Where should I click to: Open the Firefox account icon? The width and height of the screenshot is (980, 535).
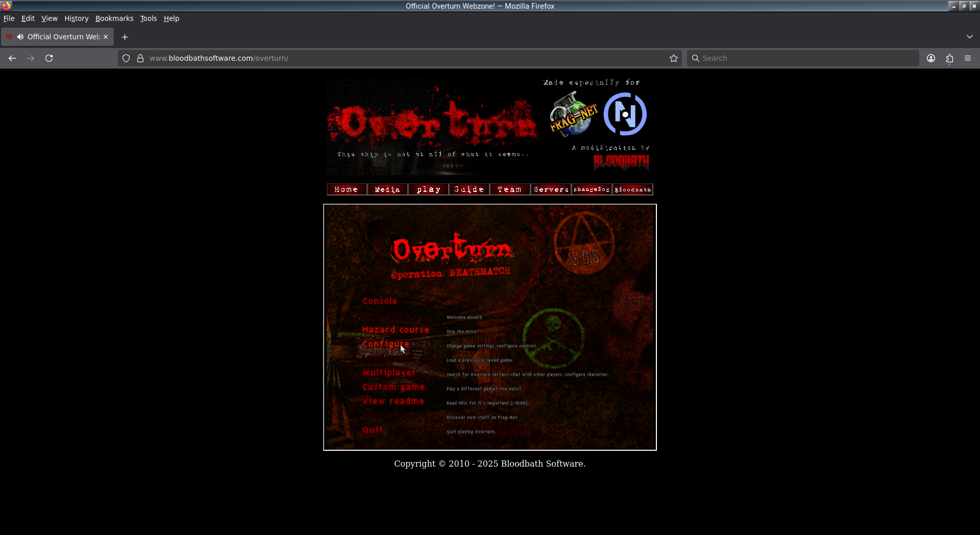click(931, 58)
